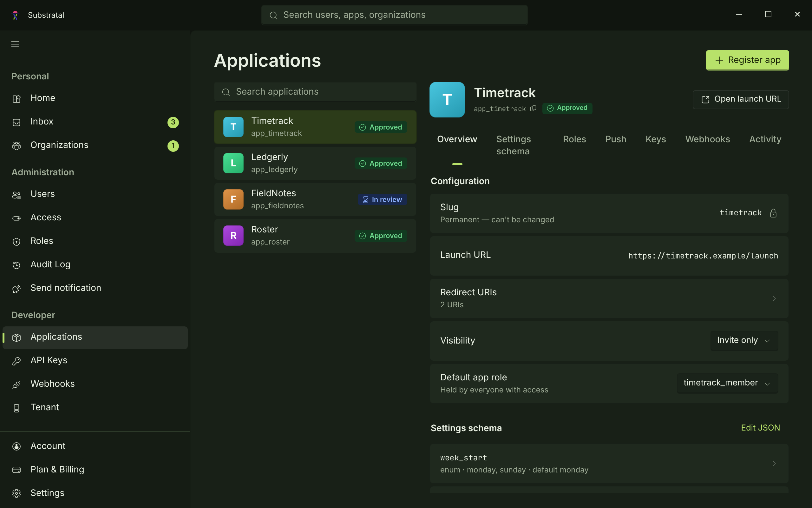Viewport: 812px width, 508px height.
Task: Click the API Keys key icon
Action: (16, 361)
